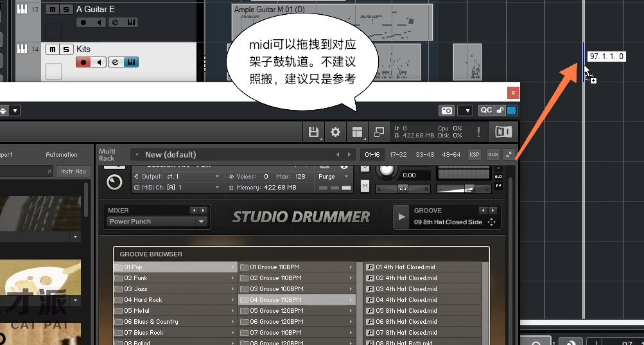Toggle blue instrument editor button on Kits

tap(131, 62)
